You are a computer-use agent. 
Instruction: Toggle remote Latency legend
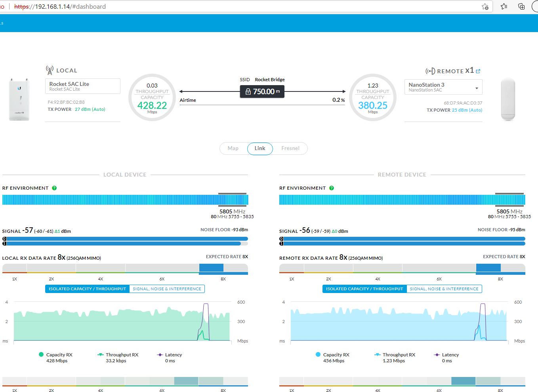click(x=446, y=358)
